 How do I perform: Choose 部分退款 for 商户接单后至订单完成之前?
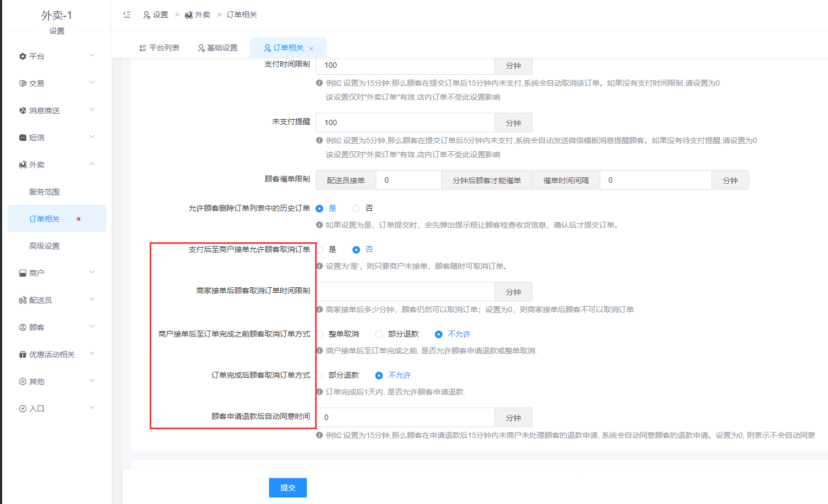point(379,334)
